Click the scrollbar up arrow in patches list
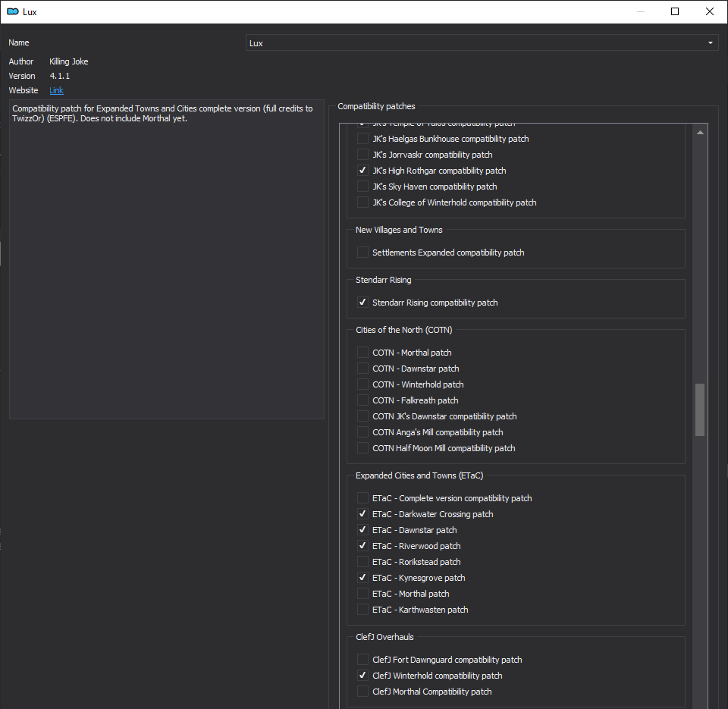This screenshot has height=709, width=728. 700,133
